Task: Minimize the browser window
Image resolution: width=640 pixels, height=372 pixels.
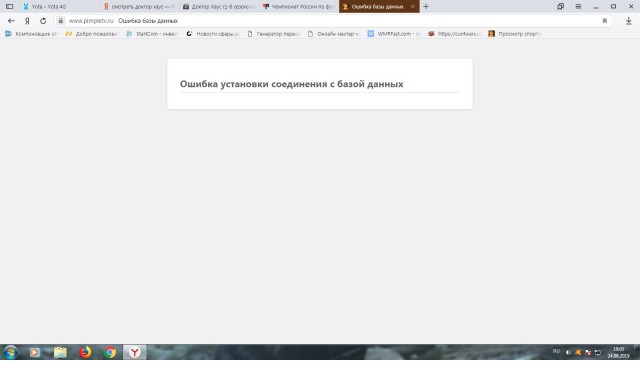Action: (596, 7)
